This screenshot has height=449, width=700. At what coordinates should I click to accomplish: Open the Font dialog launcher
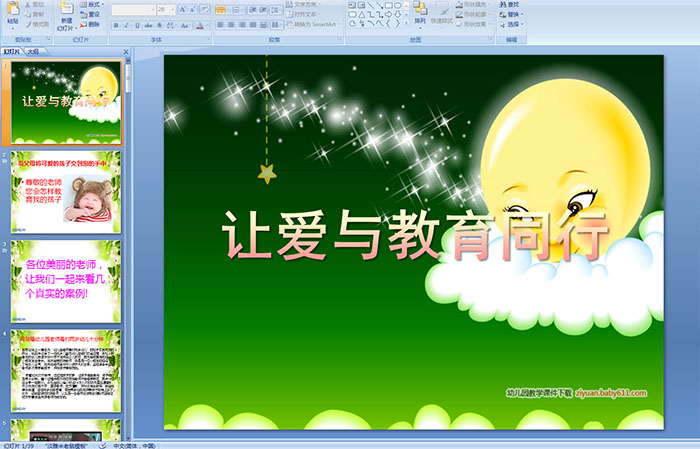click(208, 40)
